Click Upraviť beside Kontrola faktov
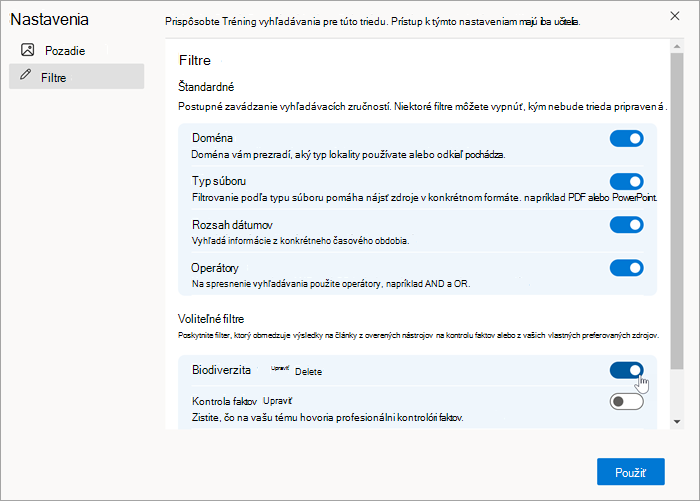 pos(277,401)
